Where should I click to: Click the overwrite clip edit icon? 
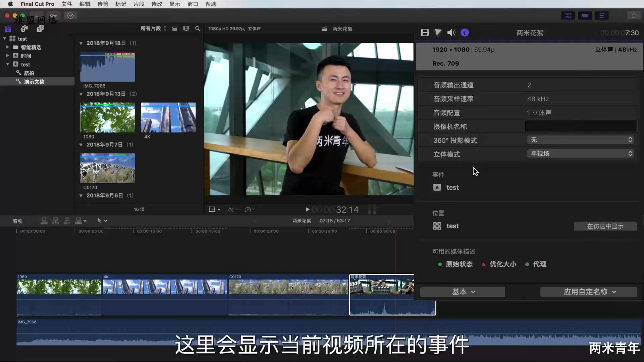[x=78, y=221]
